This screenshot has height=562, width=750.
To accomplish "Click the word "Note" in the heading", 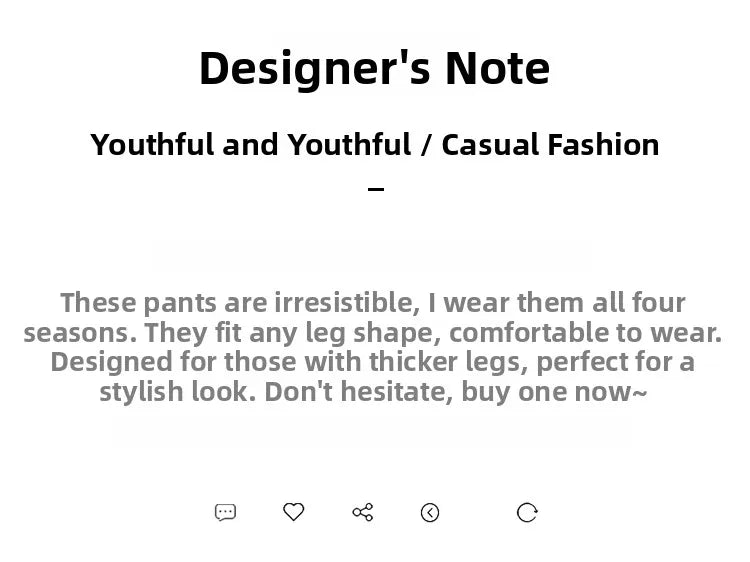I will point(497,68).
